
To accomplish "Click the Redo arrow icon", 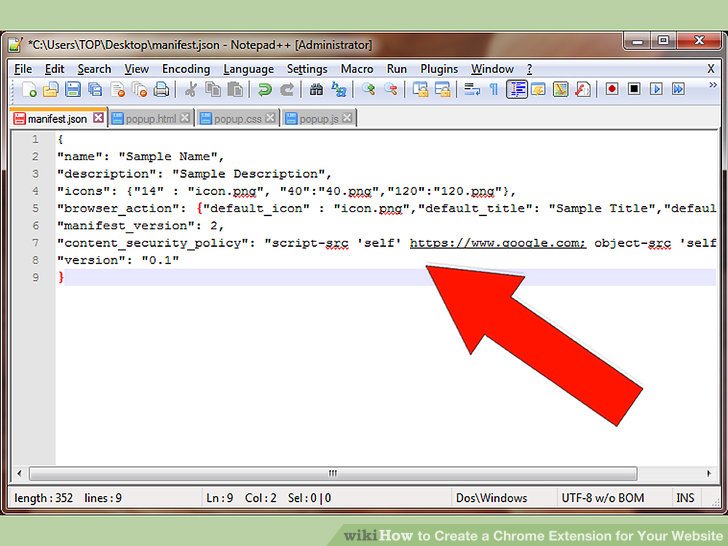I will point(287,89).
